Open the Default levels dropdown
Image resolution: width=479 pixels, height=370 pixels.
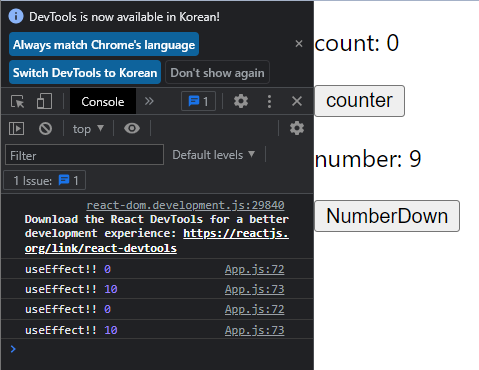pos(214,155)
